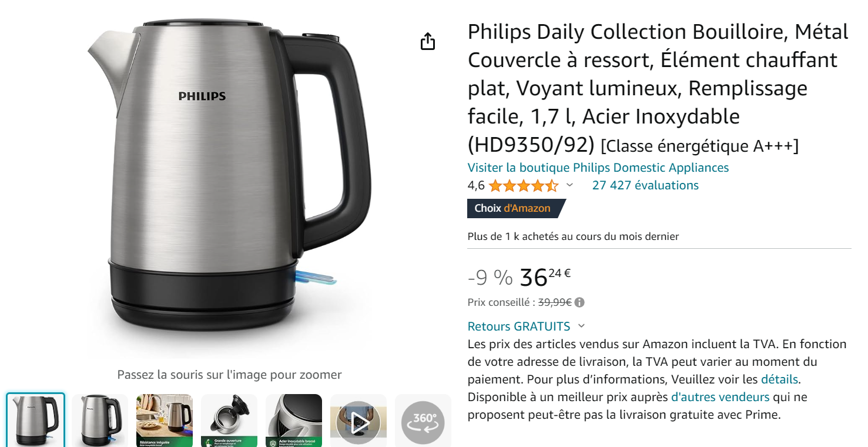Select the second angled kettle thumbnail
This screenshot has width=868, height=447.
pos(100,421)
